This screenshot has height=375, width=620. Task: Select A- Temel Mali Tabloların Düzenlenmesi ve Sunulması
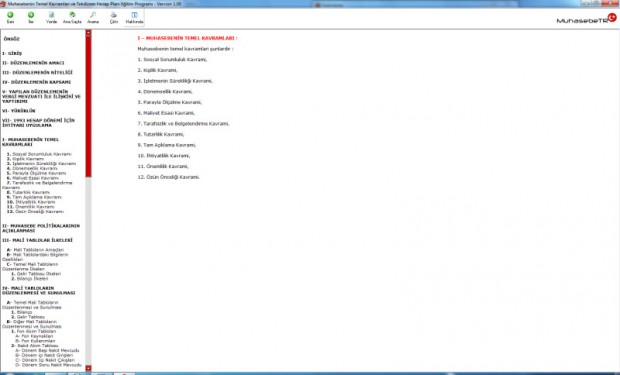pos(32,305)
